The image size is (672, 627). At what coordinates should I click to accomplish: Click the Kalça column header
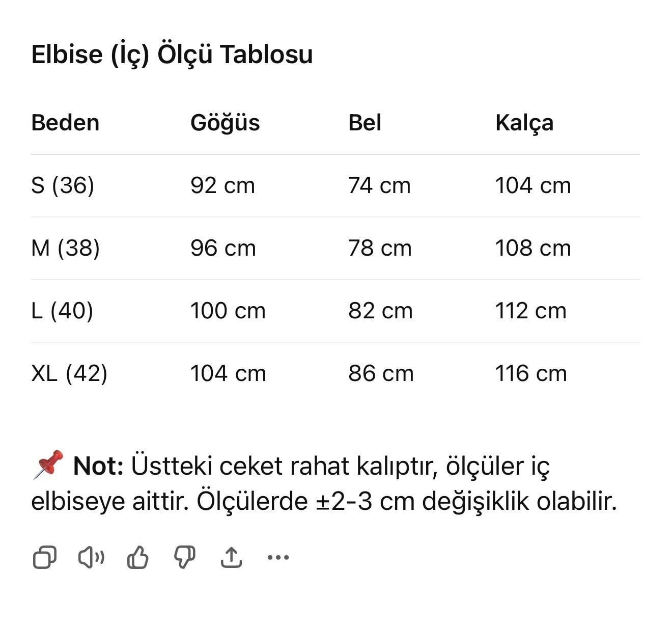coord(524,123)
